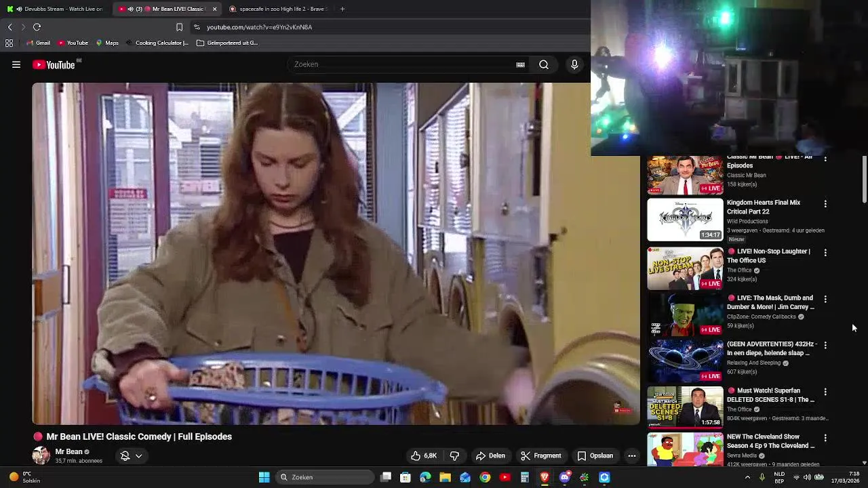The width and height of the screenshot is (868, 488).
Task: Open Microsoft Store from the taskbar
Action: click(x=406, y=477)
